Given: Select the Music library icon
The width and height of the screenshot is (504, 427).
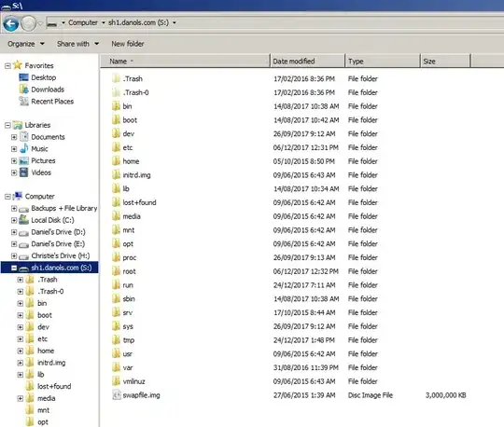Looking at the screenshot, I should [x=24, y=148].
